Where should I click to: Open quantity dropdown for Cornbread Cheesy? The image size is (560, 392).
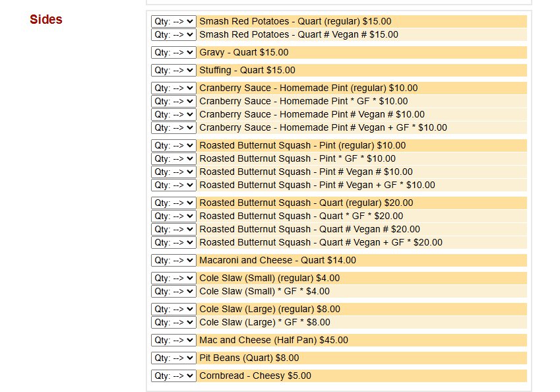tap(173, 376)
